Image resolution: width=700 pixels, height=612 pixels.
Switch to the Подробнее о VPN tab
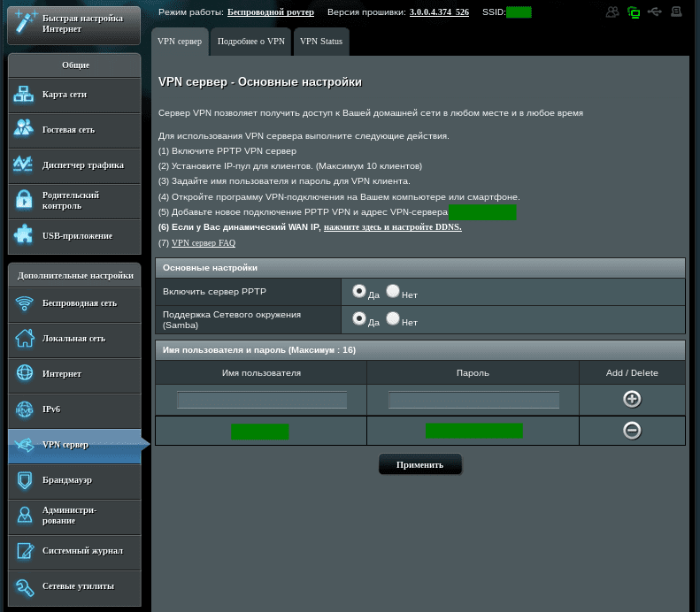coord(251,42)
